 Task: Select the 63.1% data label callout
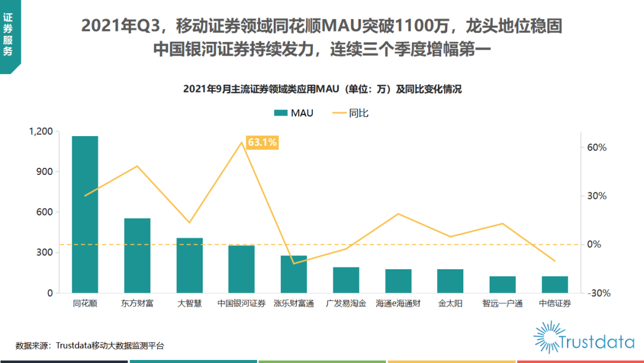262,142
